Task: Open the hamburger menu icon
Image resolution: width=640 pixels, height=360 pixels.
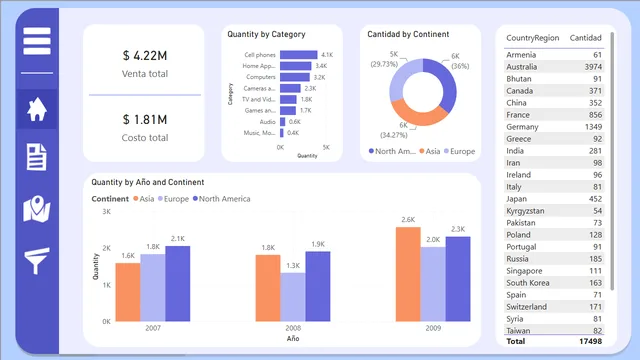Action: click(x=37, y=41)
